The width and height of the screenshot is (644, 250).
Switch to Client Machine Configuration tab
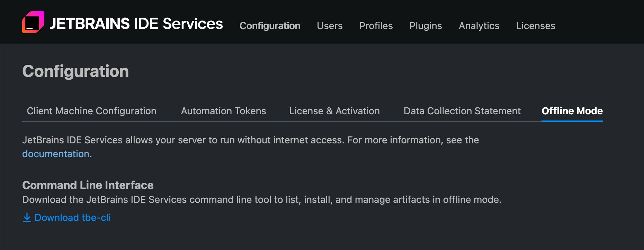91,111
